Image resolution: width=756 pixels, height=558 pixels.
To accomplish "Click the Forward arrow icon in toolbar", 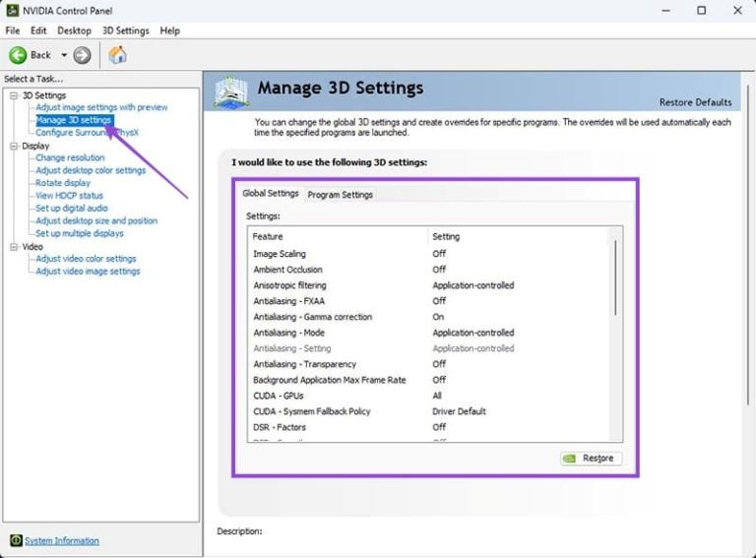I will [x=83, y=55].
